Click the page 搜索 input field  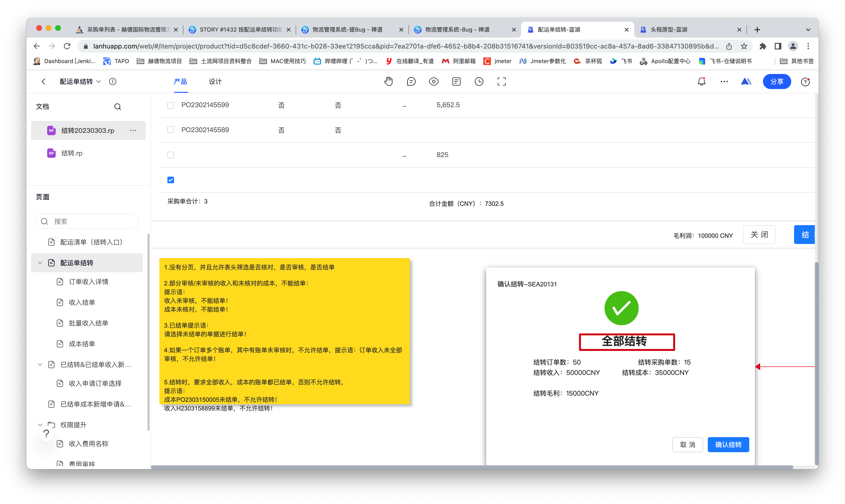(x=92, y=221)
